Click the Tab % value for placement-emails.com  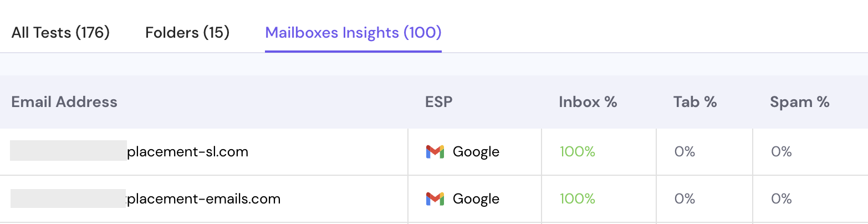coord(685,198)
